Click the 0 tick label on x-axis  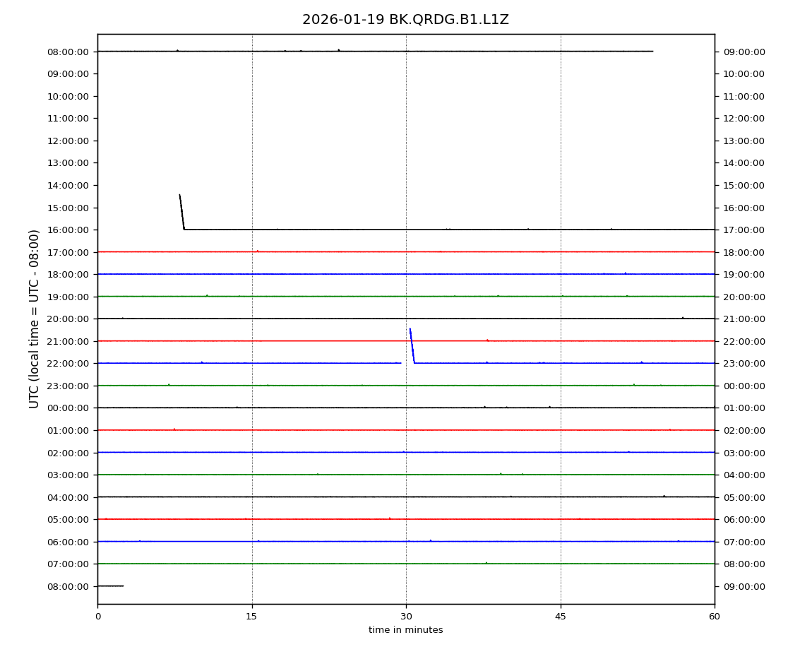click(97, 617)
